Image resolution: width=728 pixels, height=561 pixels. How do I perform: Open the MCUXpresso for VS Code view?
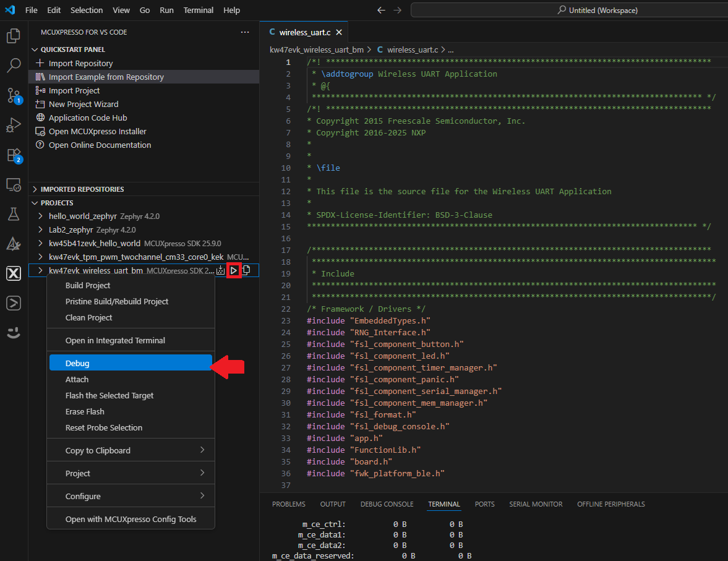tap(13, 273)
